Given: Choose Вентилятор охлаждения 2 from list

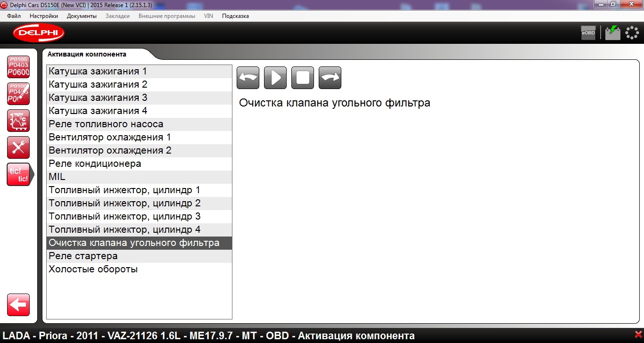Looking at the screenshot, I should (110, 151).
